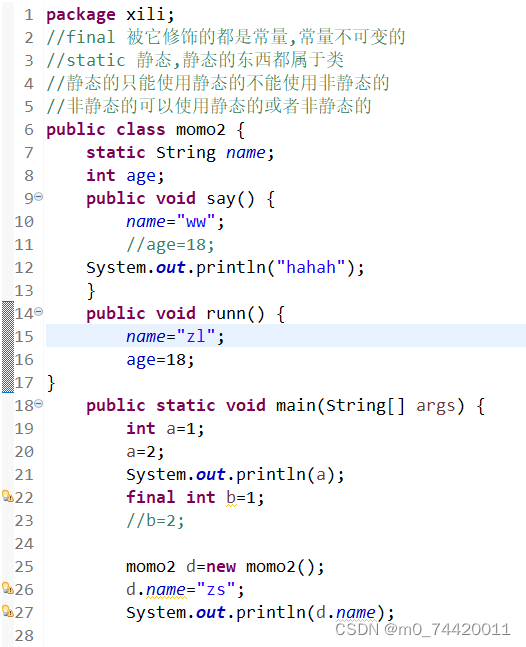
Task: Collapse the say() method fold marker
Action: pos(38,196)
